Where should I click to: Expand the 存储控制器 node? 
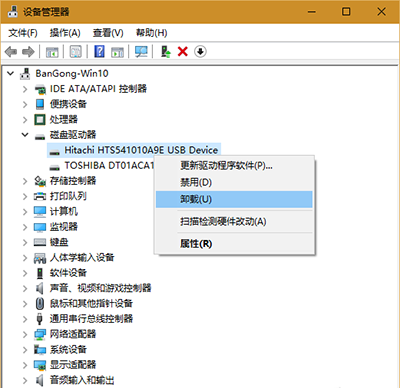tap(25, 181)
